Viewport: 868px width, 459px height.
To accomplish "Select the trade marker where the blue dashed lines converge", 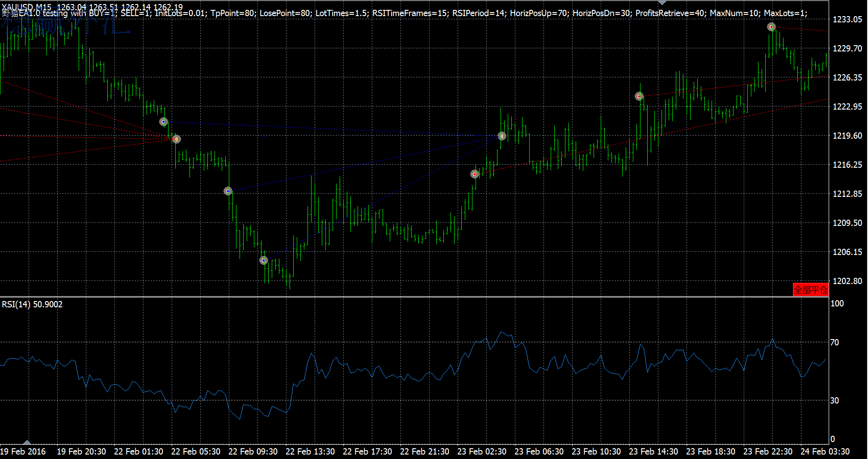I will tap(502, 136).
